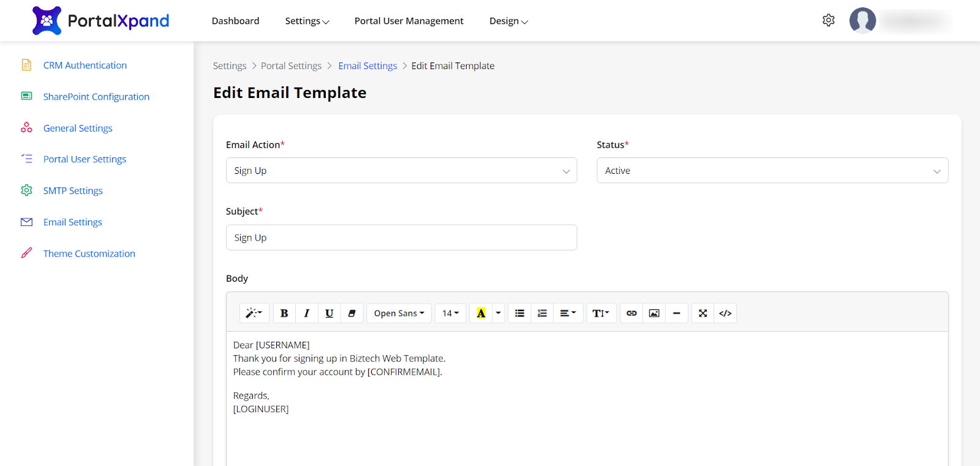This screenshot has width=980, height=466.
Task: Open the Open Sans font dropdown
Action: click(399, 313)
